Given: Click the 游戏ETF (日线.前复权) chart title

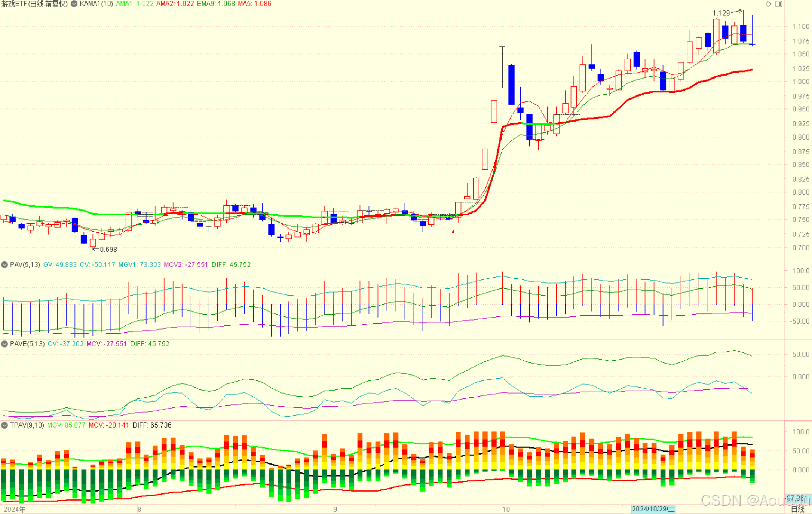Looking at the screenshot, I should tap(34, 4).
